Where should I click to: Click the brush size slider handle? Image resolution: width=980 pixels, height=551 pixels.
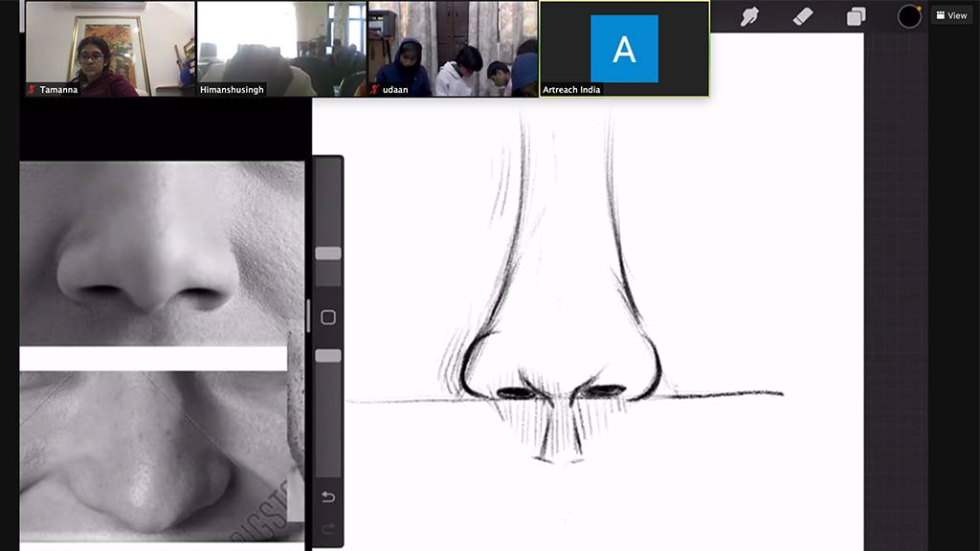point(328,253)
